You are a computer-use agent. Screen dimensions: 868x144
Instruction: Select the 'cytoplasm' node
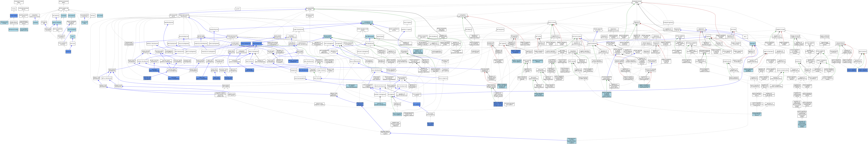click(x=36, y=23)
